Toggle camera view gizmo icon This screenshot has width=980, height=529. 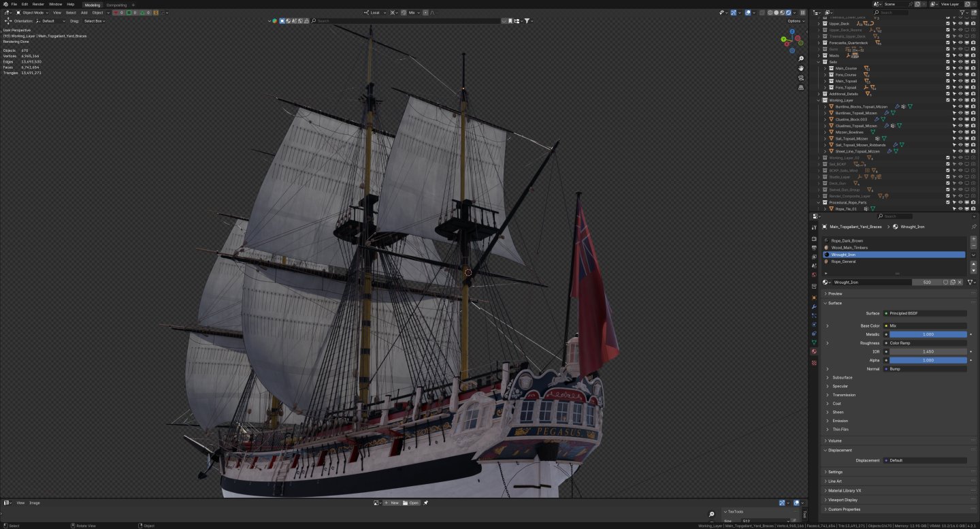coord(802,78)
